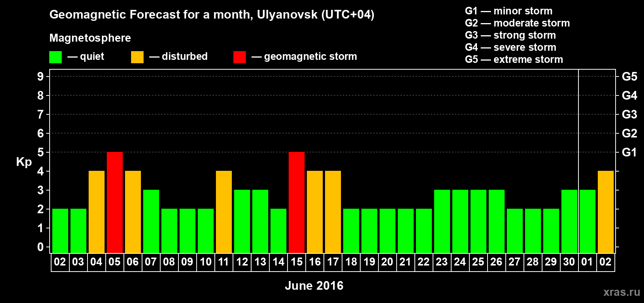Click the Magnetosphere heading
This screenshot has width=644, height=303.
point(90,38)
